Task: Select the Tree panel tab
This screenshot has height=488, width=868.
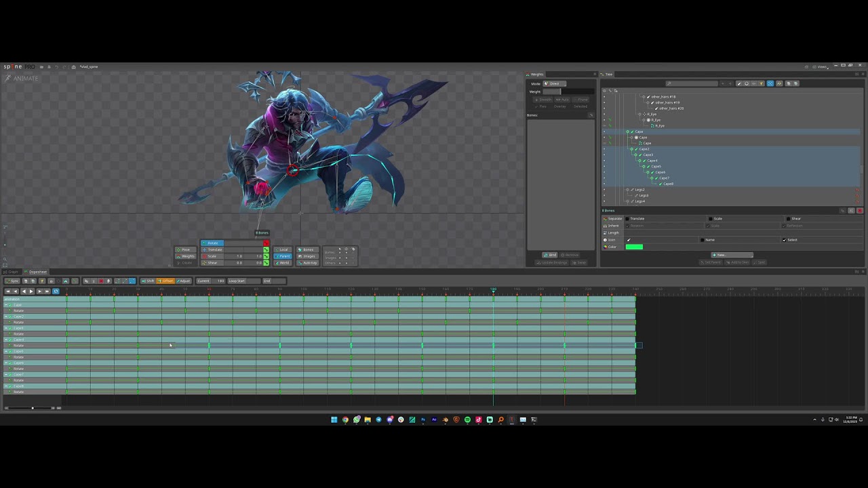Action: coord(607,75)
